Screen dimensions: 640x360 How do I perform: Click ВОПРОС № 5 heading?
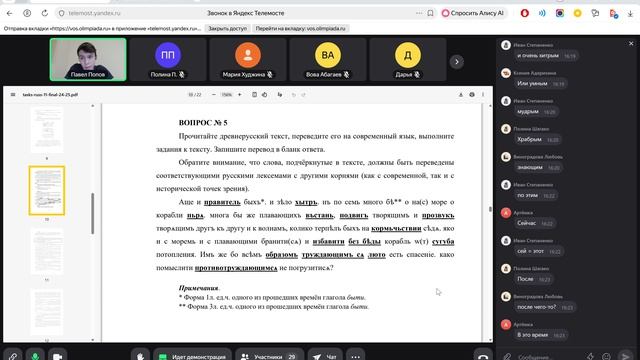(203, 122)
